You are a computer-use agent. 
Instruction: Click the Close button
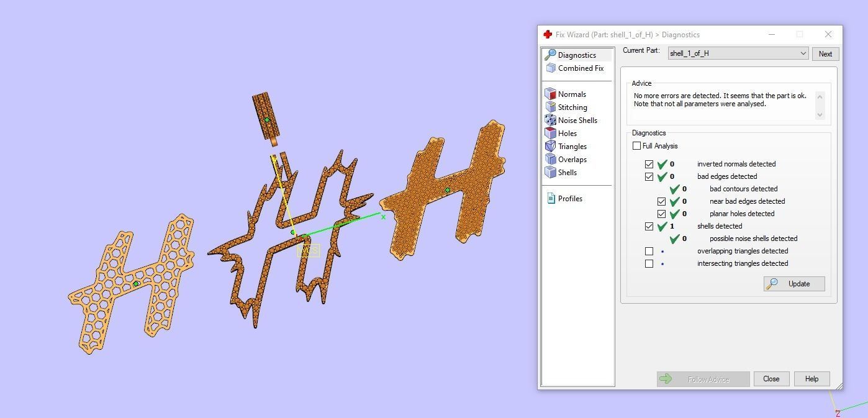tap(771, 379)
